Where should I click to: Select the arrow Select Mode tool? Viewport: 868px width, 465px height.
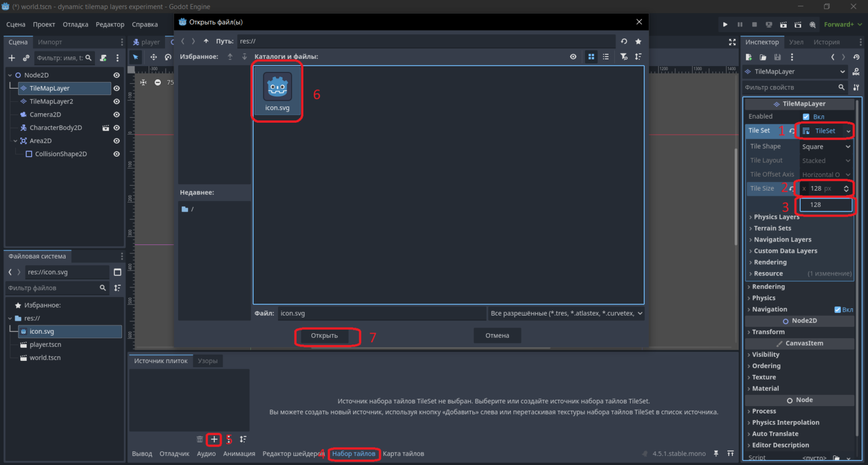[x=136, y=57]
